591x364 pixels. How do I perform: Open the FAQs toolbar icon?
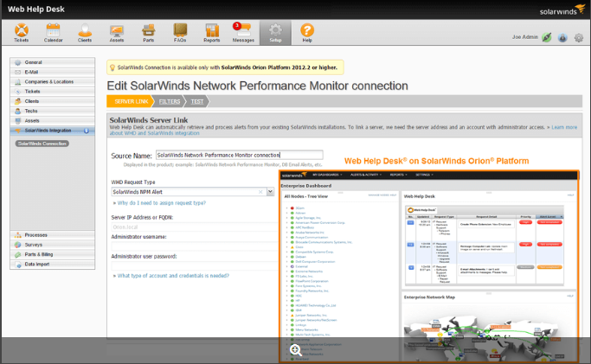180,32
